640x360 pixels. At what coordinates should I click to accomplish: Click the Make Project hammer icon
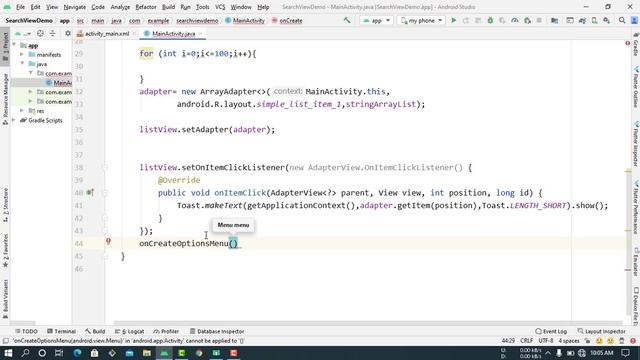pos(347,20)
